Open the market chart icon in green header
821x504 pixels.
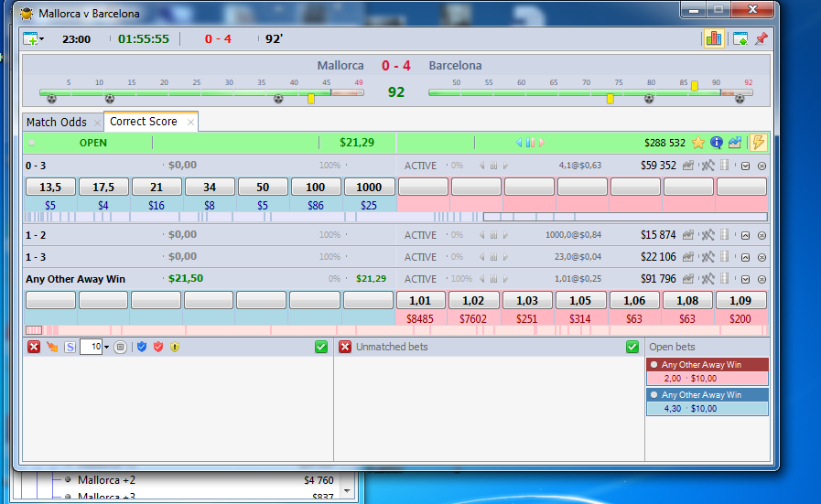735,143
